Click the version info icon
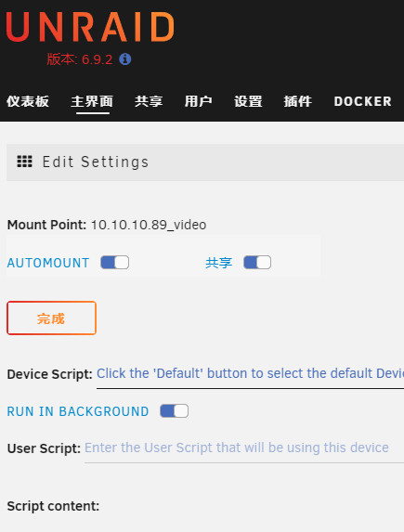This screenshot has height=532, width=404. 125,59
